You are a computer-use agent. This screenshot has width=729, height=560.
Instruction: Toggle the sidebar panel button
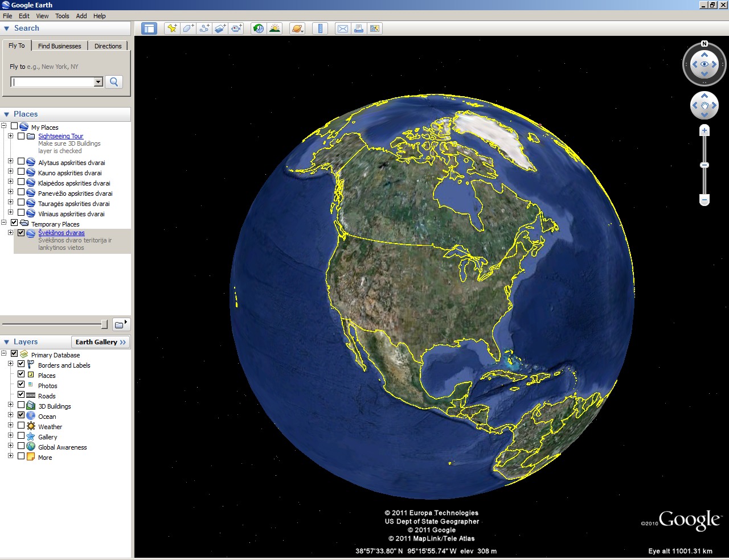pyautogui.click(x=149, y=28)
